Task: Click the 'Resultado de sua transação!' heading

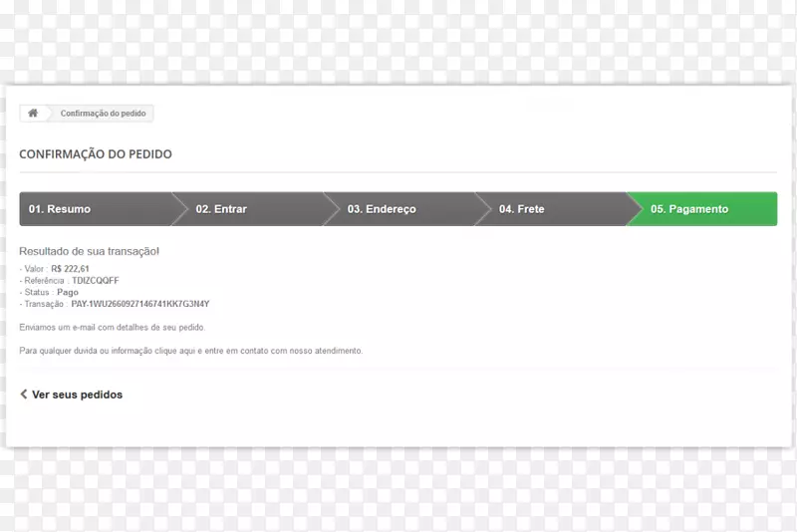Action: (x=90, y=251)
